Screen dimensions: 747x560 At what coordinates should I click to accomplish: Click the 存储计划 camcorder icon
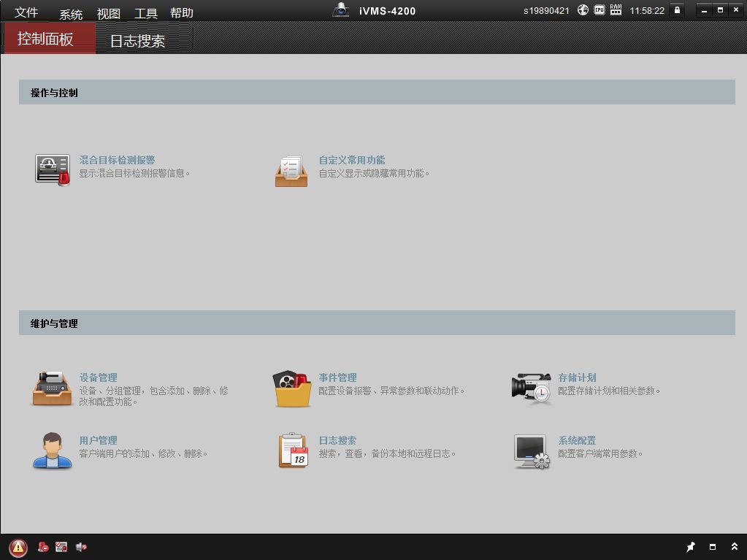(531, 388)
